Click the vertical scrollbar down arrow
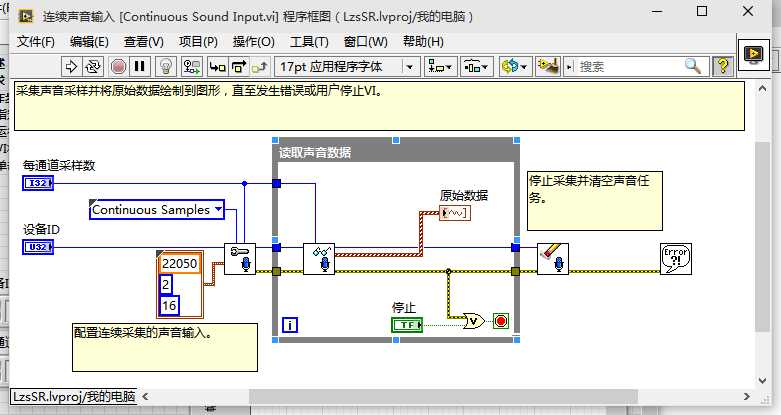This screenshot has width=781, height=415. 763,380
